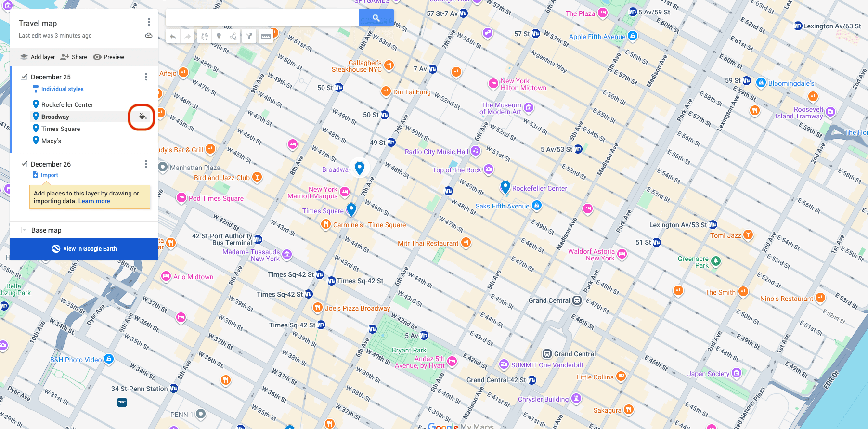Open the Add directions tool
The width and height of the screenshot is (868, 429).
pyautogui.click(x=249, y=36)
